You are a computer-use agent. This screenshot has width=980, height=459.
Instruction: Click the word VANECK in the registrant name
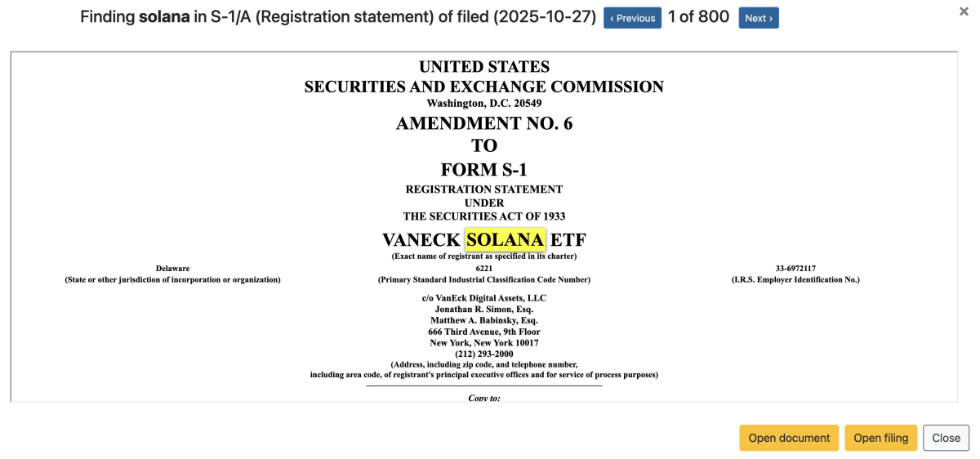pos(421,240)
